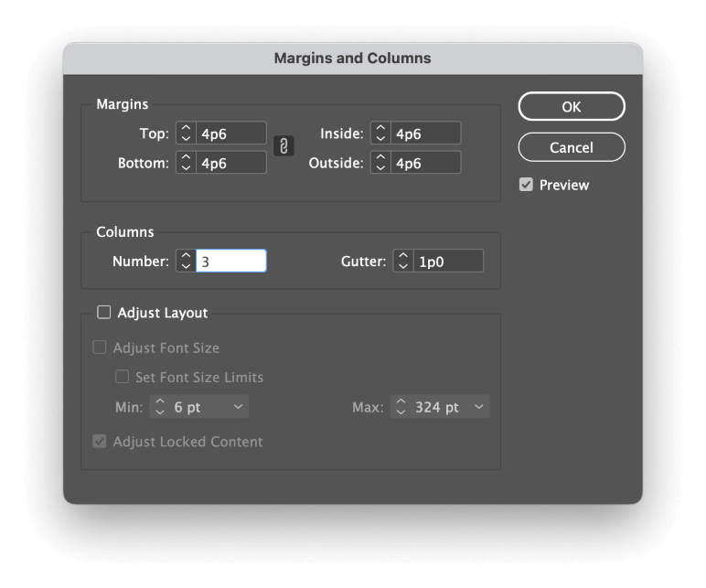Click the Gutter value field
706x588 pixels.
(448, 262)
